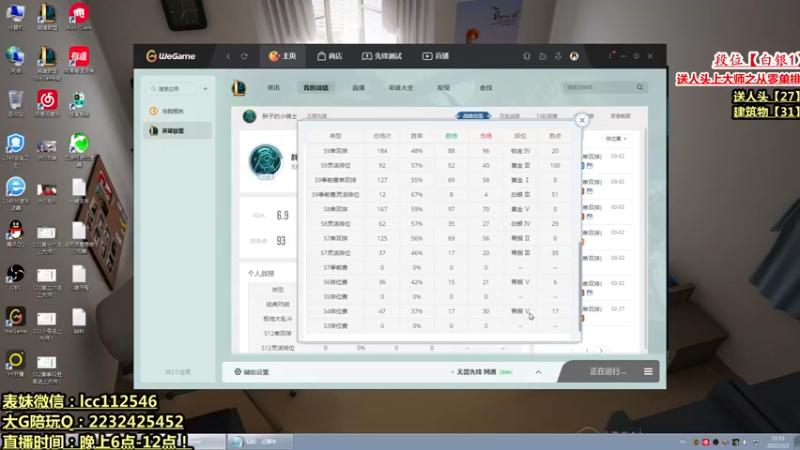Open the 商店 store tab
Image resolution: width=800 pixels, height=450 pixels.
point(330,56)
